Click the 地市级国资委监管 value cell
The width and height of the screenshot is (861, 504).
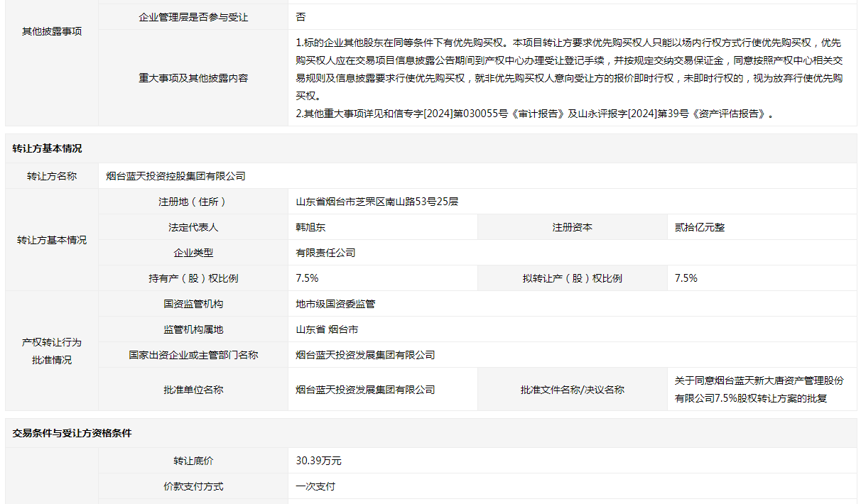(x=336, y=304)
